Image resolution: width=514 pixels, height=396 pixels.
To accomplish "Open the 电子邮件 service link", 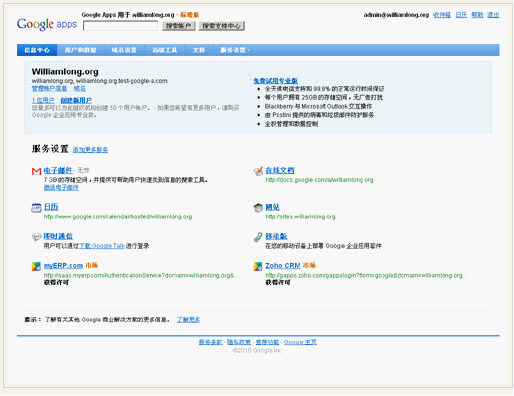I will [x=58, y=170].
